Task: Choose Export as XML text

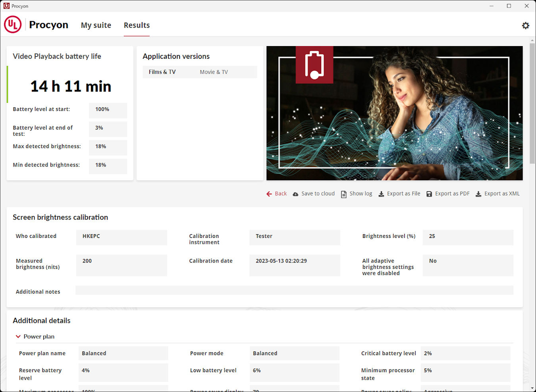Action: pos(502,193)
